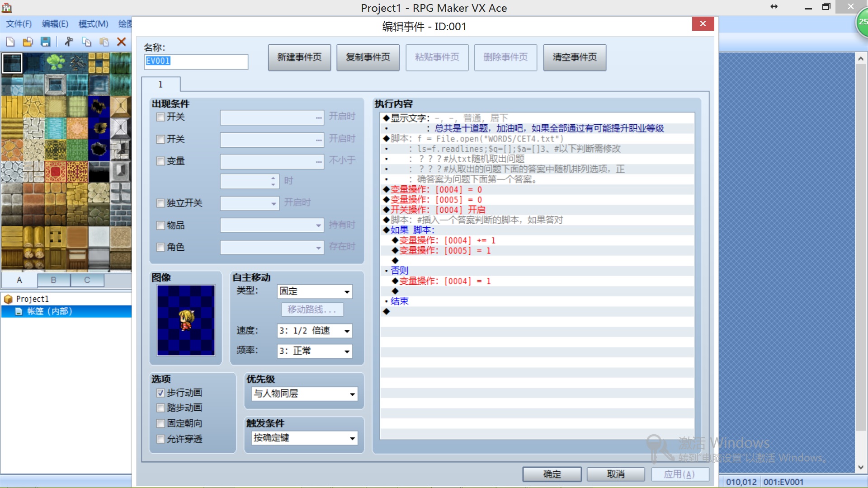Click the map view vertical scrollbar down arrow
The image size is (868, 488).
click(x=860, y=468)
